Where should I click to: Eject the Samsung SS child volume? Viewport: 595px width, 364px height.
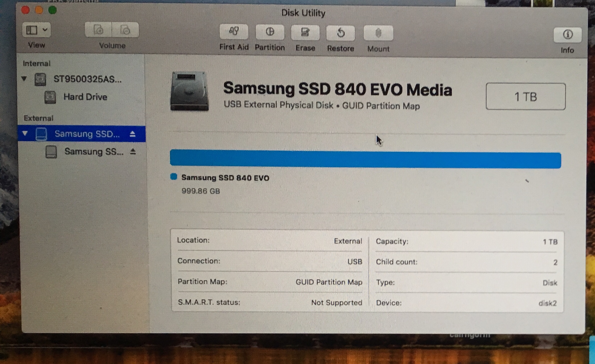click(133, 151)
